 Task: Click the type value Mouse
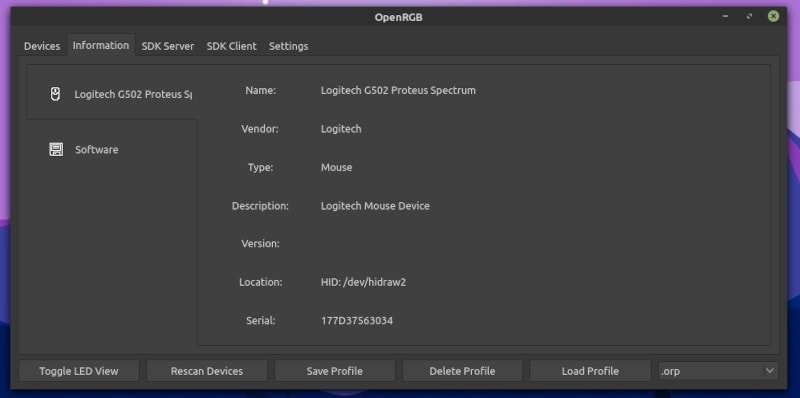click(x=336, y=167)
